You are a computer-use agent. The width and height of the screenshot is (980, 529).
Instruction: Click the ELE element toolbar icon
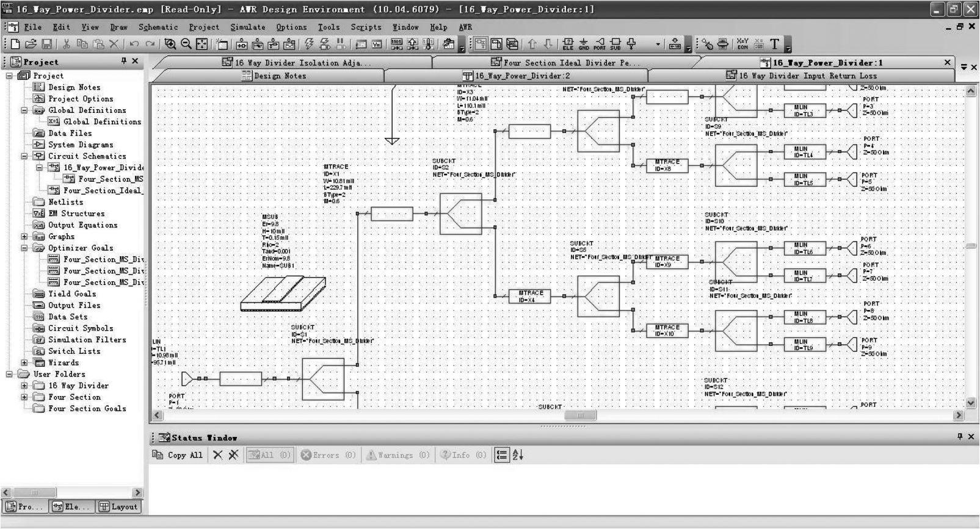point(568,44)
